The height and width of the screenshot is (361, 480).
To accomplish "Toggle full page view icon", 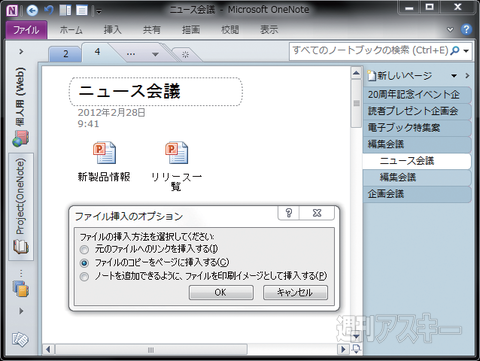I will [x=81, y=10].
